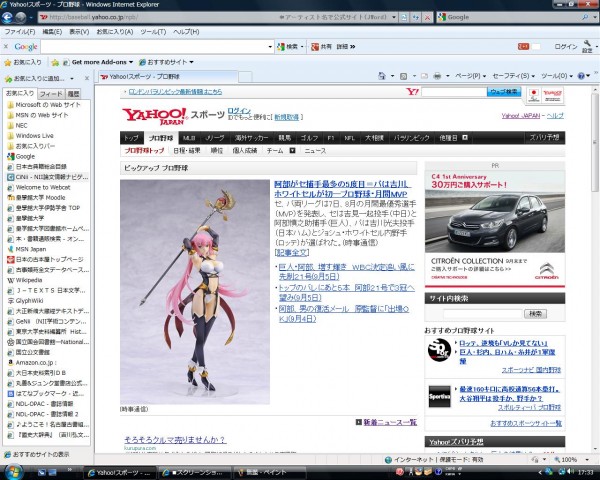Click the ログイン link near Yahoo logo
This screenshot has height=480, width=600.
239,111
